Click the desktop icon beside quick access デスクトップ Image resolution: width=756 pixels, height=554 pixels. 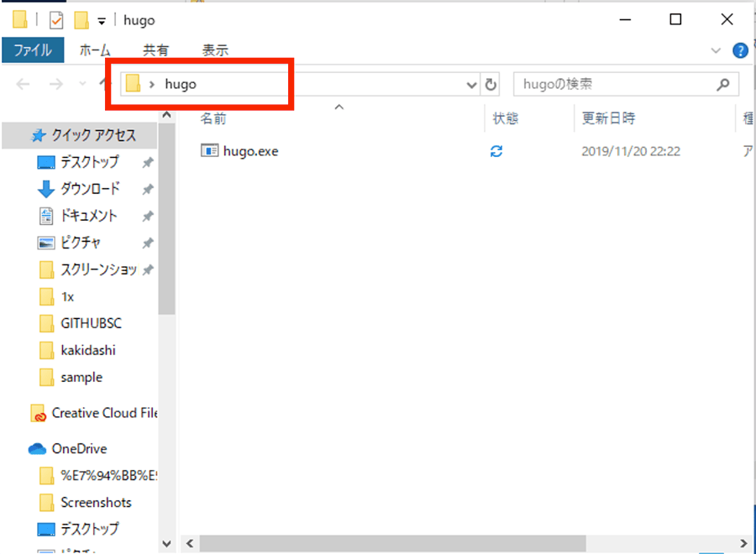tap(46, 163)
